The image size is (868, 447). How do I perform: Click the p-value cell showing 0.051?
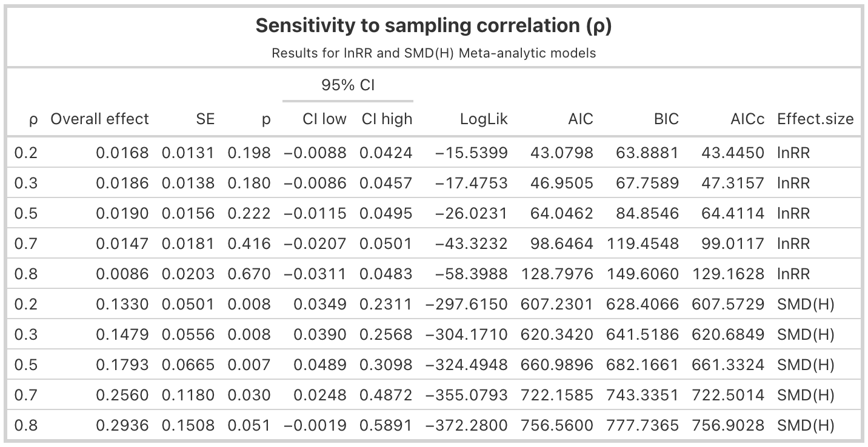coord(249,425)
